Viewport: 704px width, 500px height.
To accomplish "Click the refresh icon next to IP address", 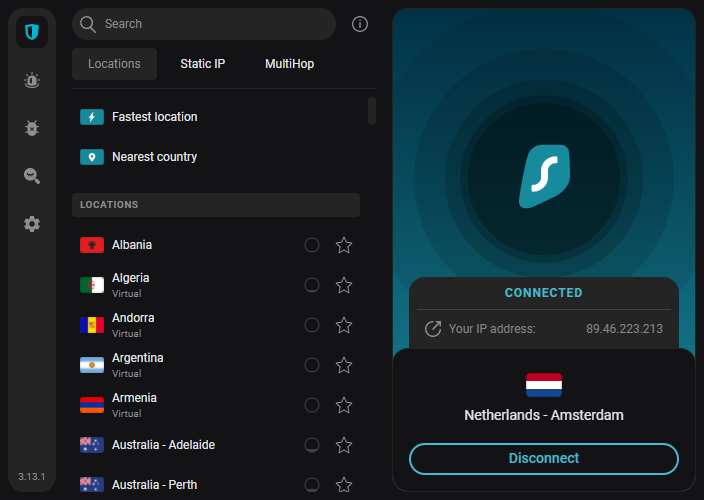I will [x=433, y=329].
